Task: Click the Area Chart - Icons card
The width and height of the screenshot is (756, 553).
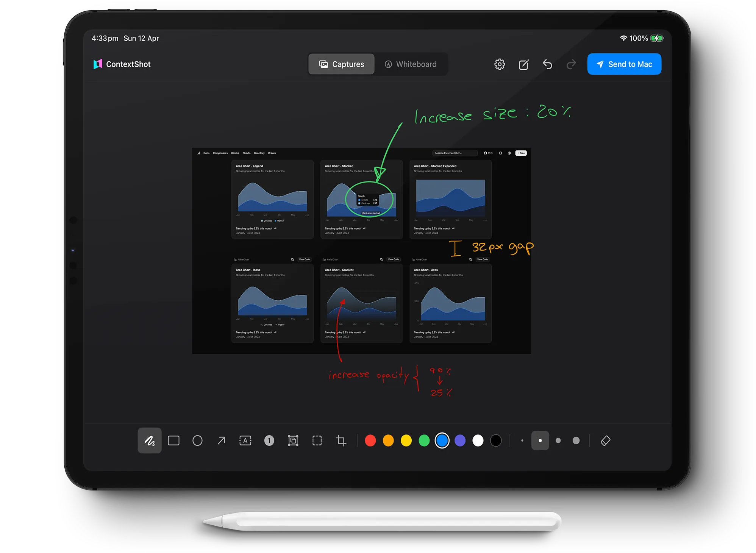Action: [272, 303]
